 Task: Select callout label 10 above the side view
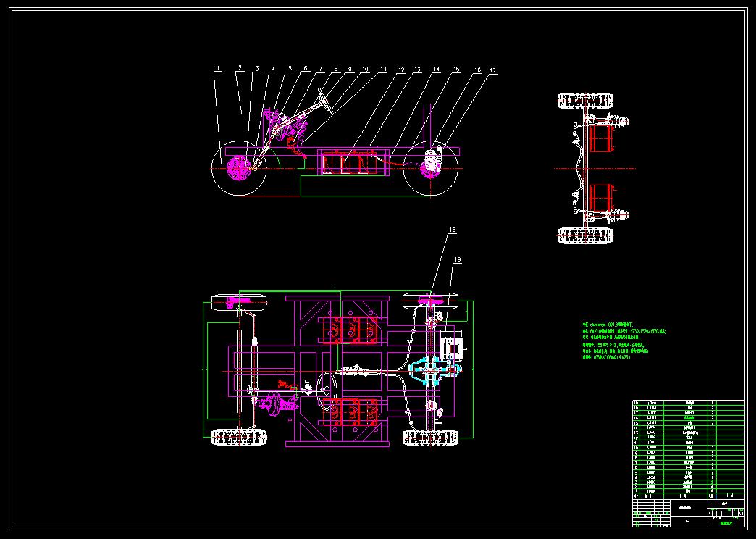(x=366, y=69)
